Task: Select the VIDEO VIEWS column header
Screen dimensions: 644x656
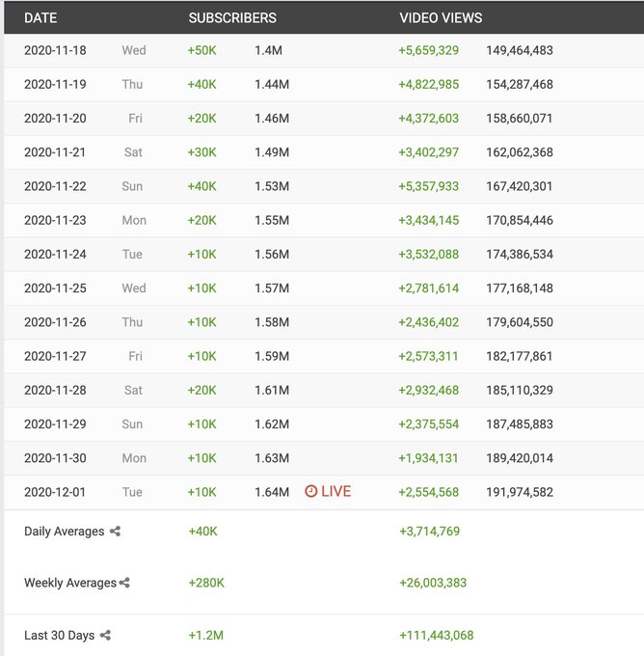Action: coord(441,18)
